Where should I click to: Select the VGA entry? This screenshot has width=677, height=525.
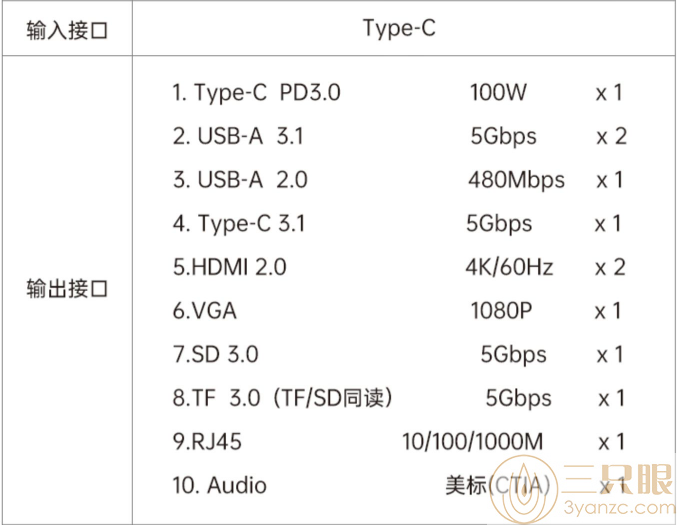coord(205,311)
